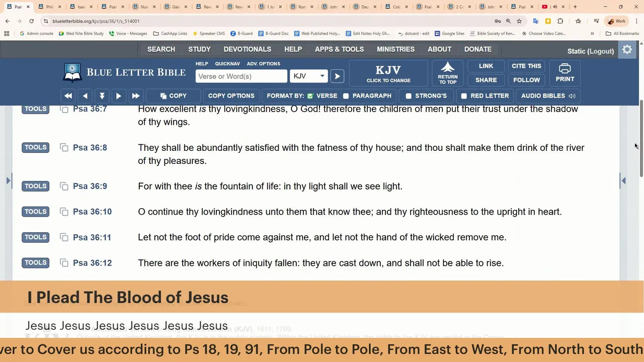Open Tools for Psa 36:12
The image size is (644, 362).
click(x=35, y=262)
